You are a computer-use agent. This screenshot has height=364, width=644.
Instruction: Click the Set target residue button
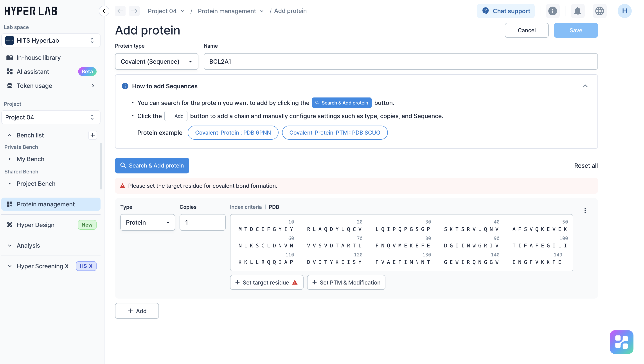[266, 282]
